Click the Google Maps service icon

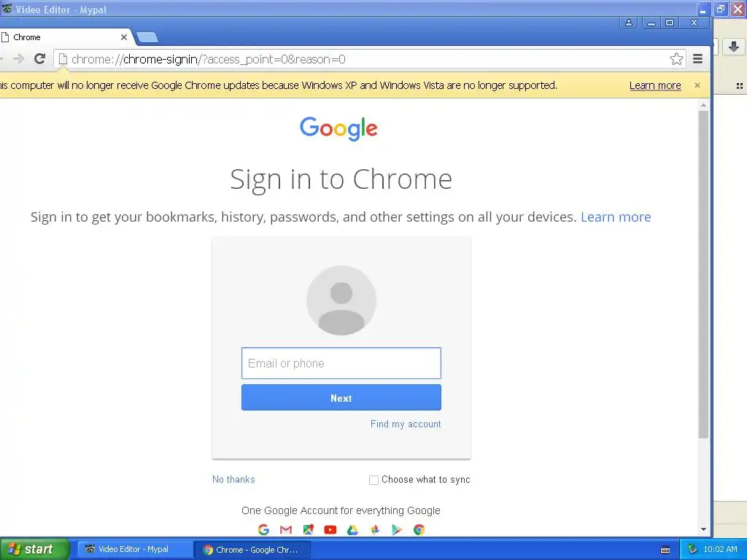tap(309, 529)
